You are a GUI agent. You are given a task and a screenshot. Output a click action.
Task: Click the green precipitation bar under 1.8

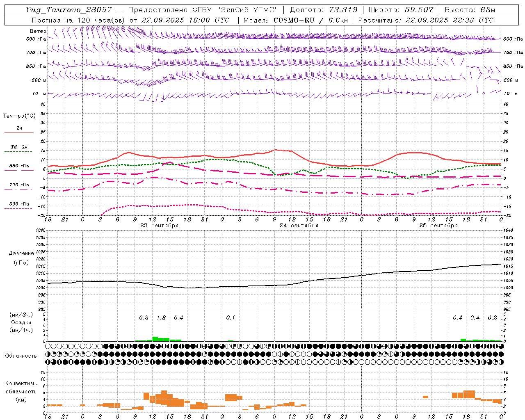pos(161,339)
